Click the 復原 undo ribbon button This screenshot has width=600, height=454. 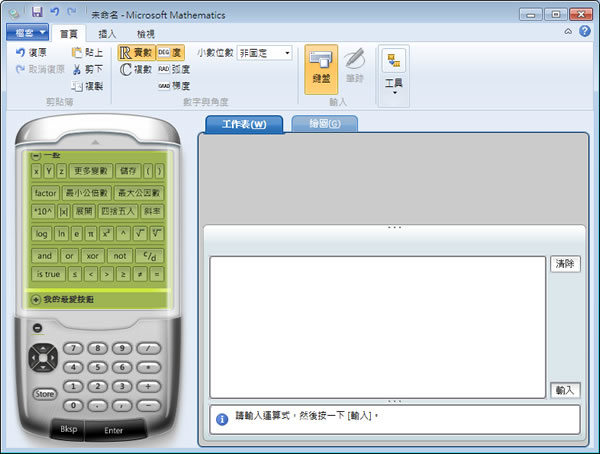click(31, 52)
